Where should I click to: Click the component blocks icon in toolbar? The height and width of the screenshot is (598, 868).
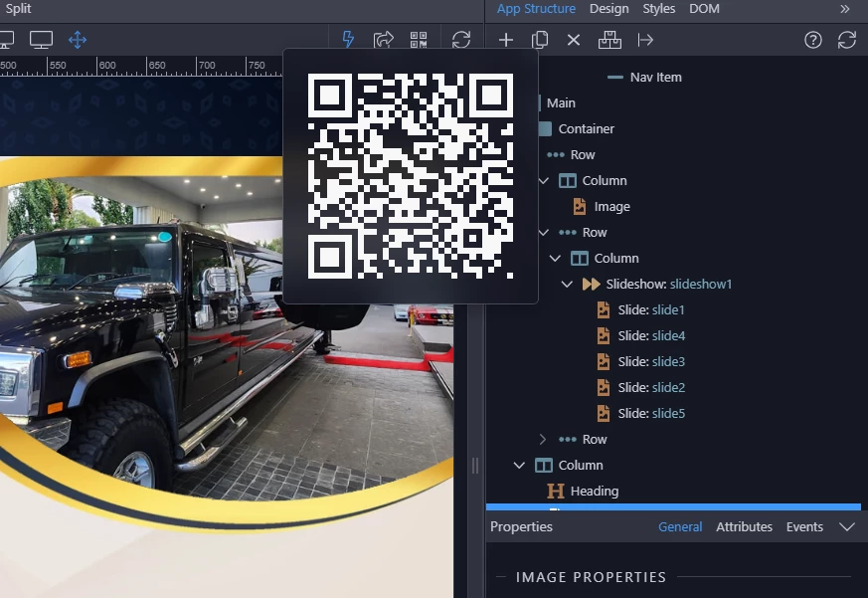[x=609, y=40]
